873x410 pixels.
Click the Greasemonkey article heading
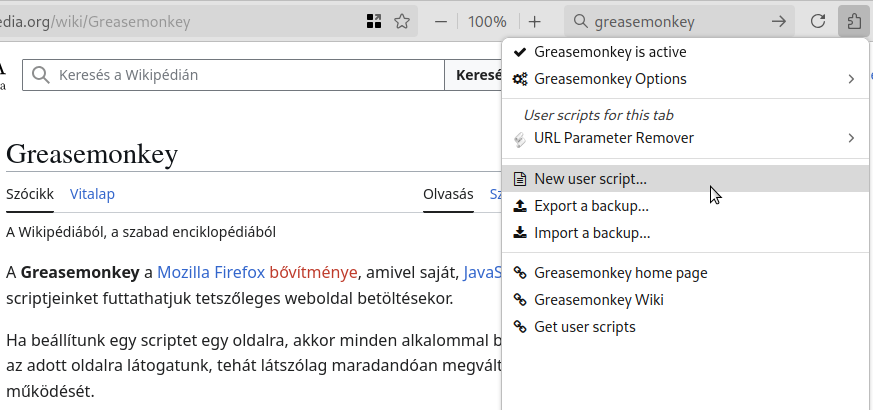(x=92, y=154)
